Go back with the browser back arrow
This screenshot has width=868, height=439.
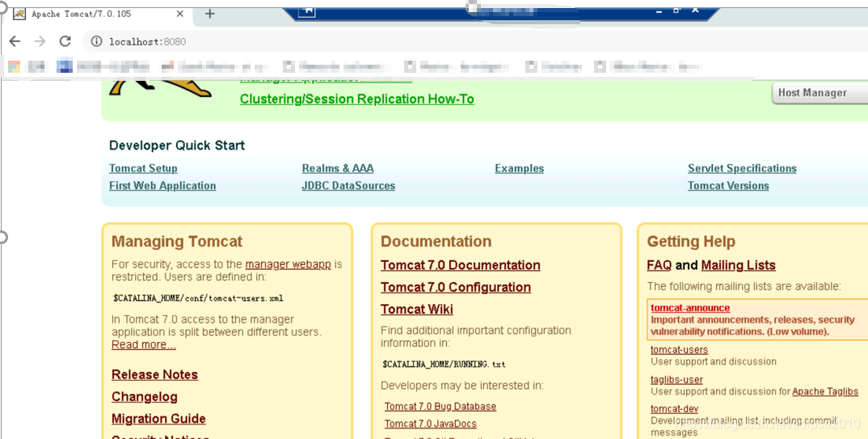point(15,41)
